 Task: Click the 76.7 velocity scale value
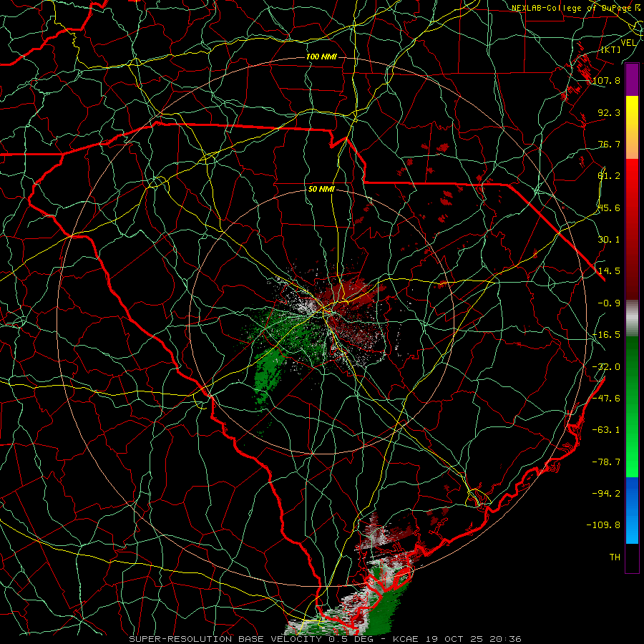pos(609,144)
